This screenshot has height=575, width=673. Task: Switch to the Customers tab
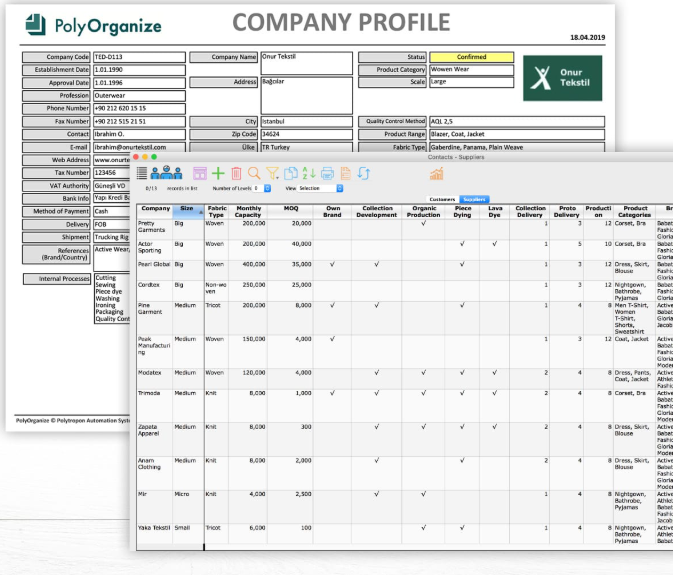coord(442,199)
